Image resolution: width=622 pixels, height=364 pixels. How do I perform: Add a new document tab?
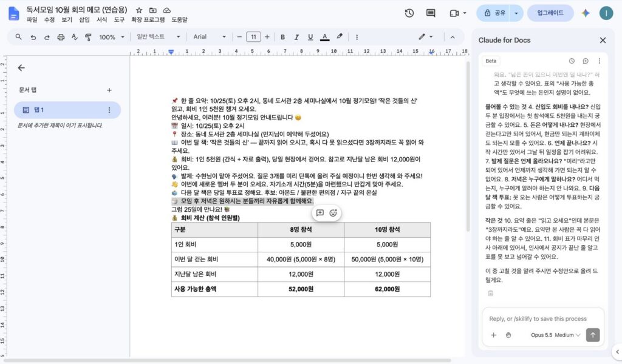coord(109,90)
